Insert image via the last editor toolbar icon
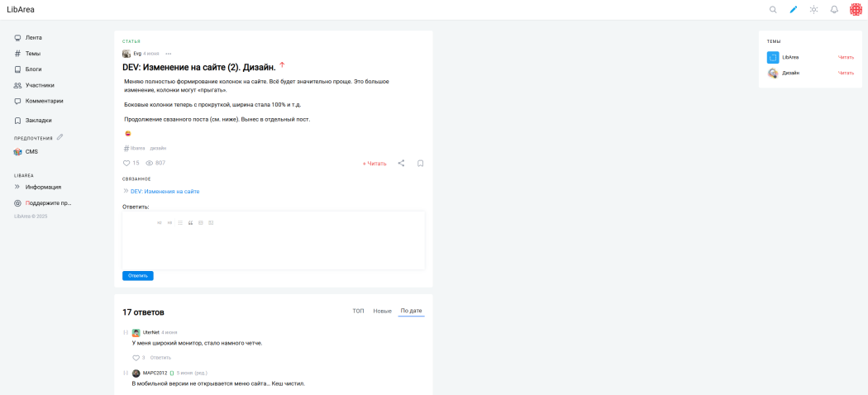Image resolution: width=868 pixels, height=395 pixels. click(211, 223)
